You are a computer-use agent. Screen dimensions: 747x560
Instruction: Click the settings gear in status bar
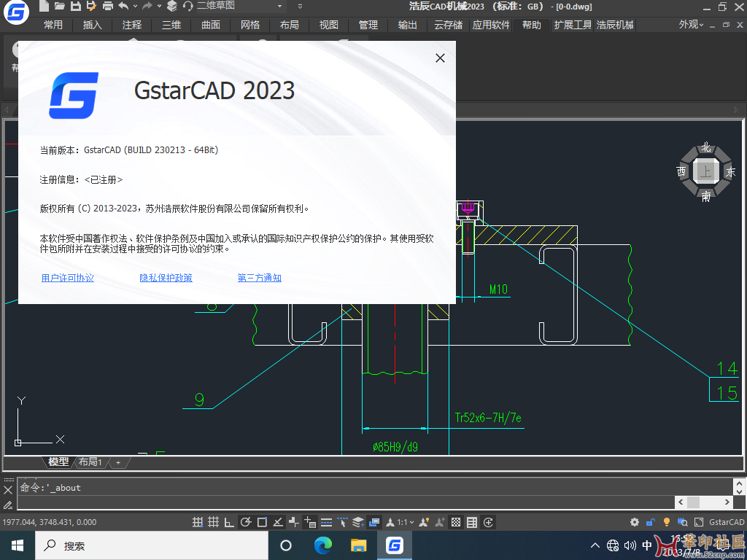[635, 522]
